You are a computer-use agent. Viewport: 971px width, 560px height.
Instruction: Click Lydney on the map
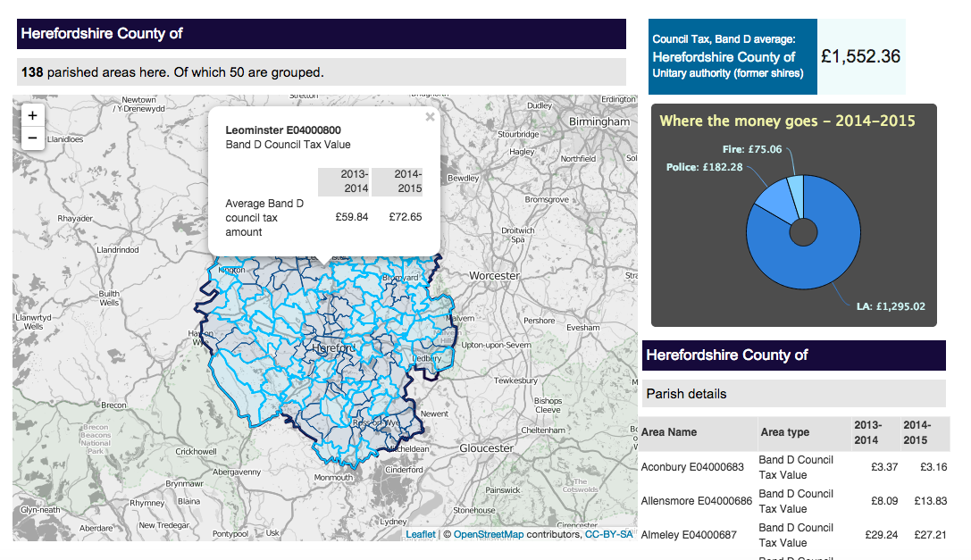coord(393,522)
